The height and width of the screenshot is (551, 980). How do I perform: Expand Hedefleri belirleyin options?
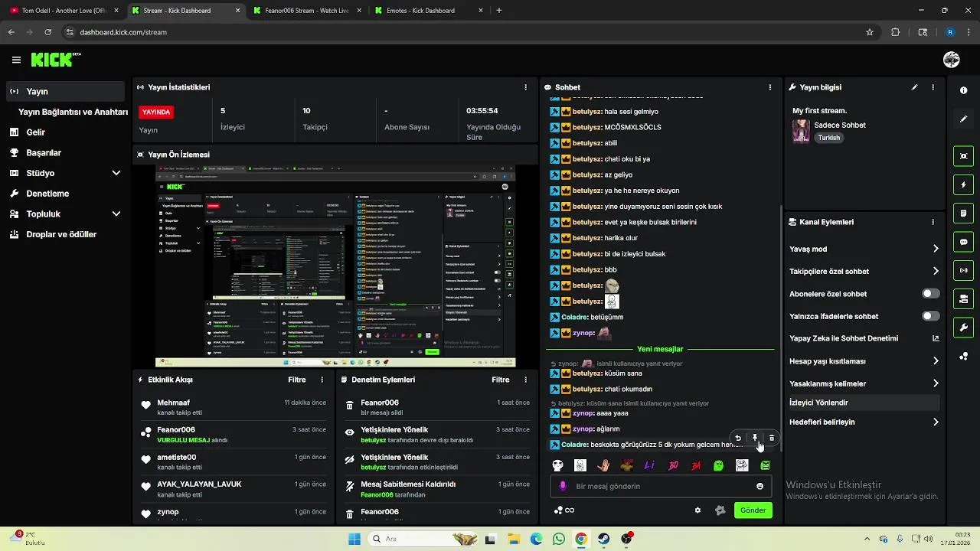[936, 422]
